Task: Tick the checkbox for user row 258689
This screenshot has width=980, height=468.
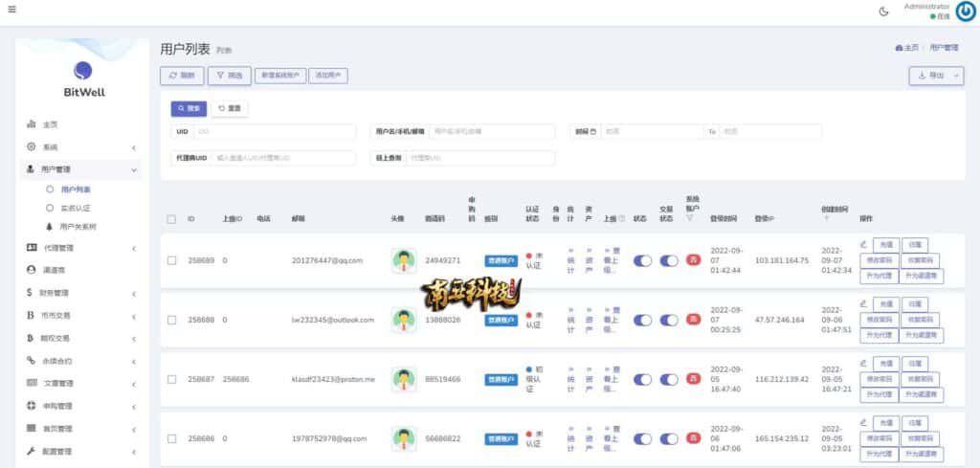Action: [x=171, y=260]
